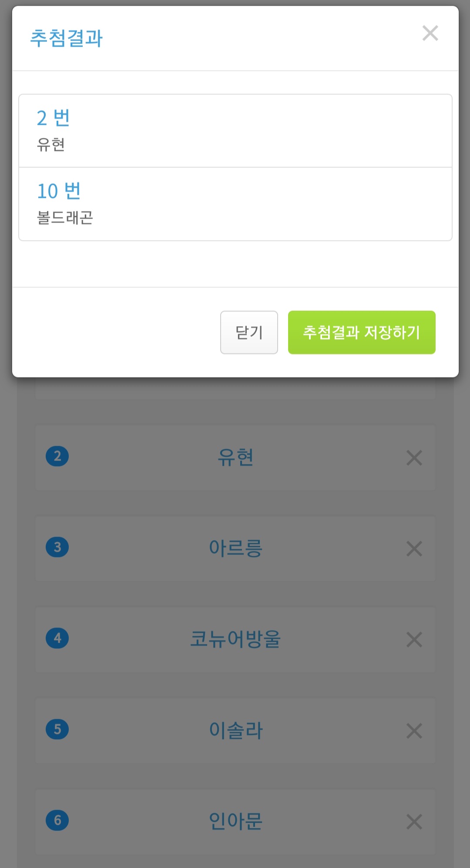This screenshot has width=470, height=868.
Task: Tap the number 4 badge
Action: [x=57, y=638]
